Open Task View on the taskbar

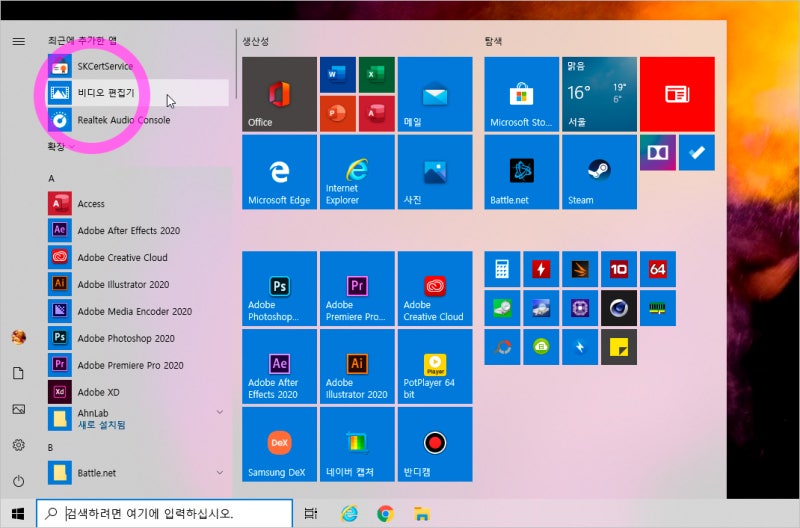(311, 513)
